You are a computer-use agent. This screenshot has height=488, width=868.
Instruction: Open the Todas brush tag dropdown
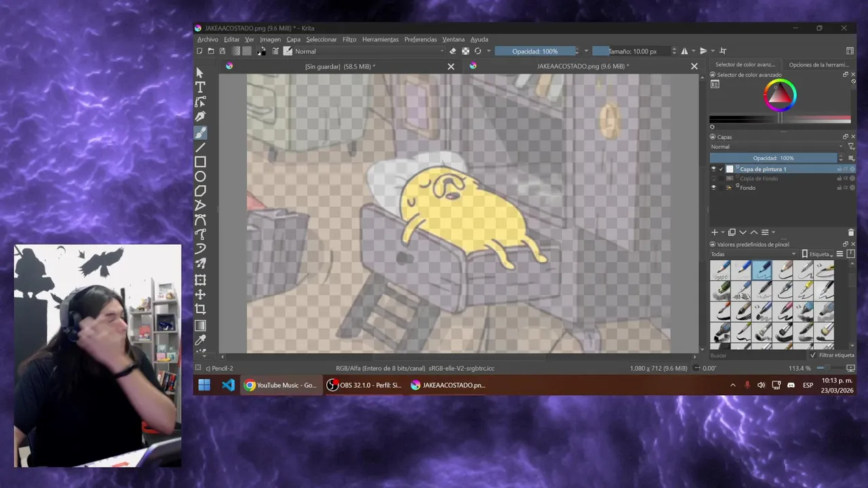coord(753,254)
